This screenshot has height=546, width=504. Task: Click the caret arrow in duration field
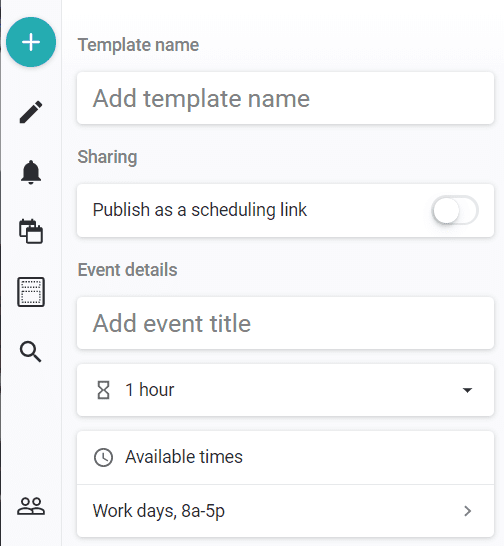[467, 390]
